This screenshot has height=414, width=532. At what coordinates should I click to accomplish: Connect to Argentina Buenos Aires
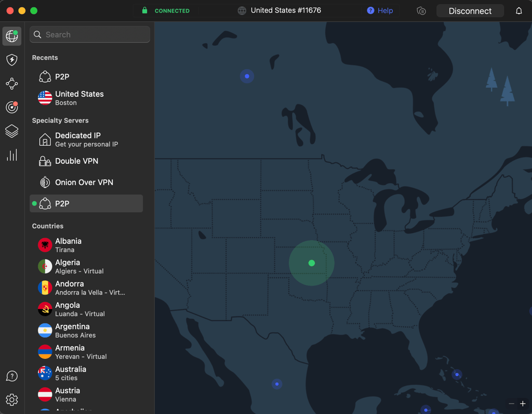point(86,331)
